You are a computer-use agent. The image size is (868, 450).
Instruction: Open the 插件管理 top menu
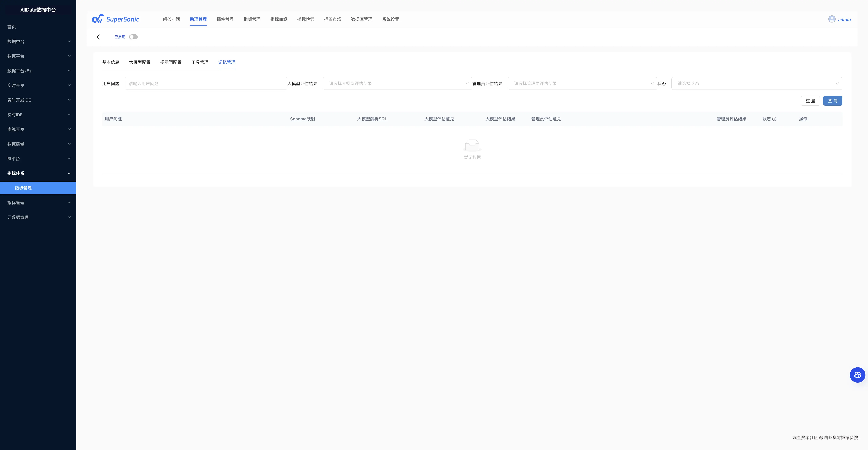[x=225, y=19]
